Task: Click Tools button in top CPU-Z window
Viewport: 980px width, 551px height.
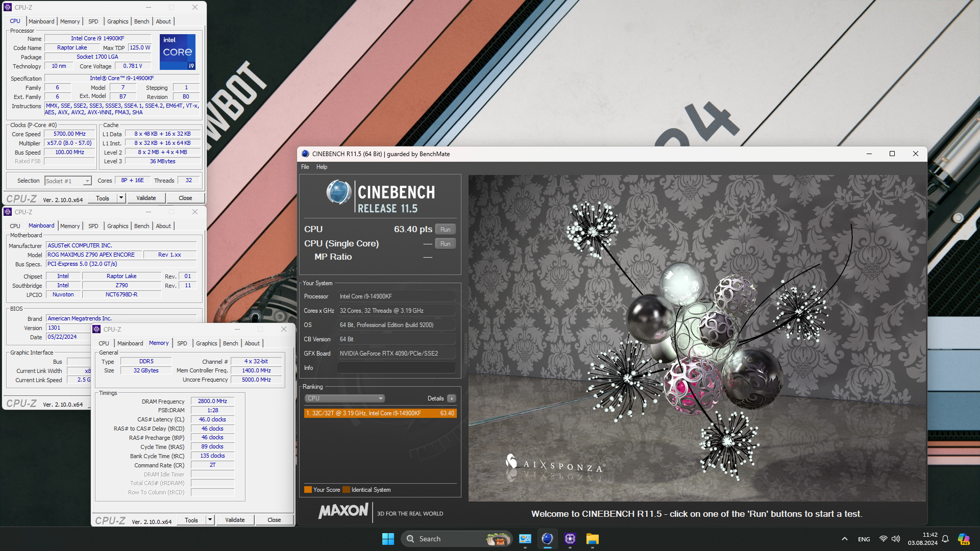Action: pyautogui.click(x=103, y=198)
